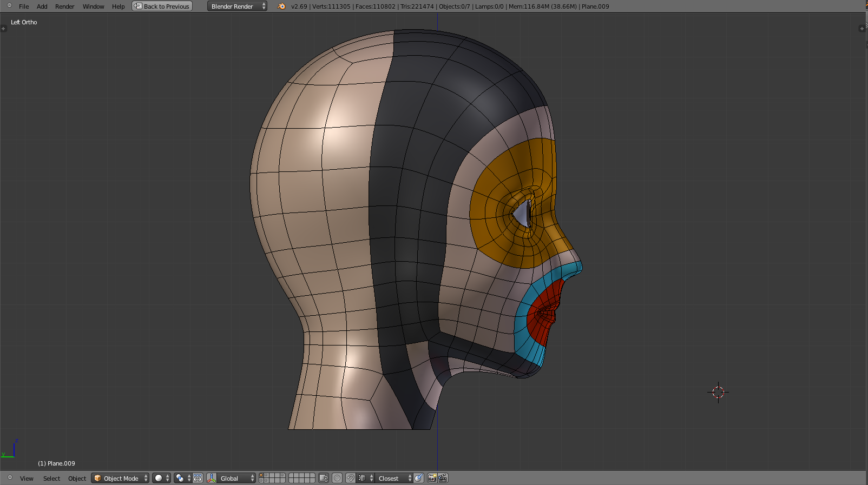868x485 pixels.
Task: Click the Back to Previous button
Action: coord(162,6)
